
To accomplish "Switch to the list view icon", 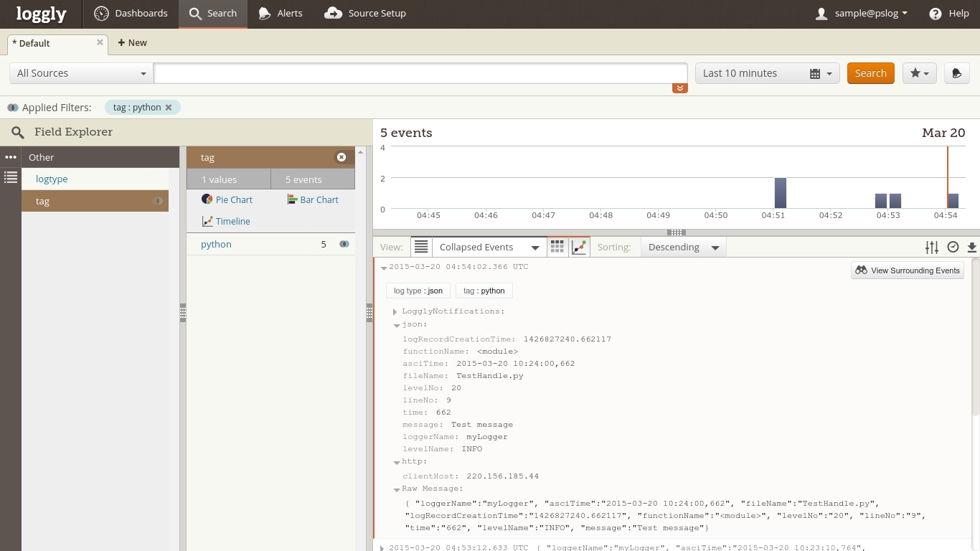I will (x=421, y=247).
